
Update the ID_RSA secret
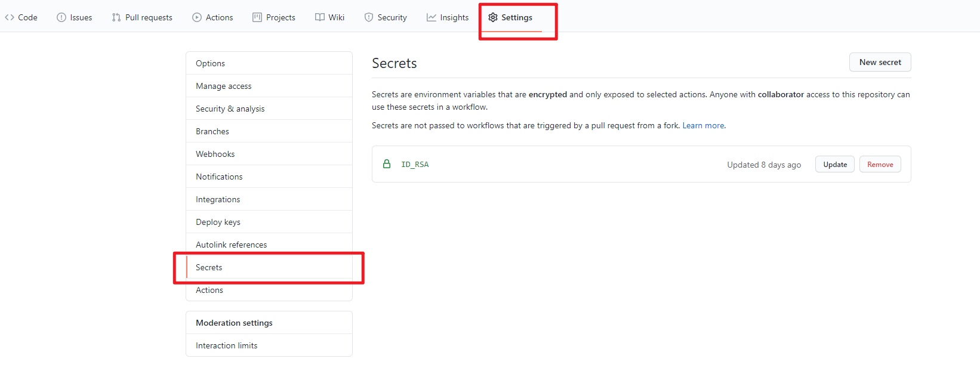point(834,165)
